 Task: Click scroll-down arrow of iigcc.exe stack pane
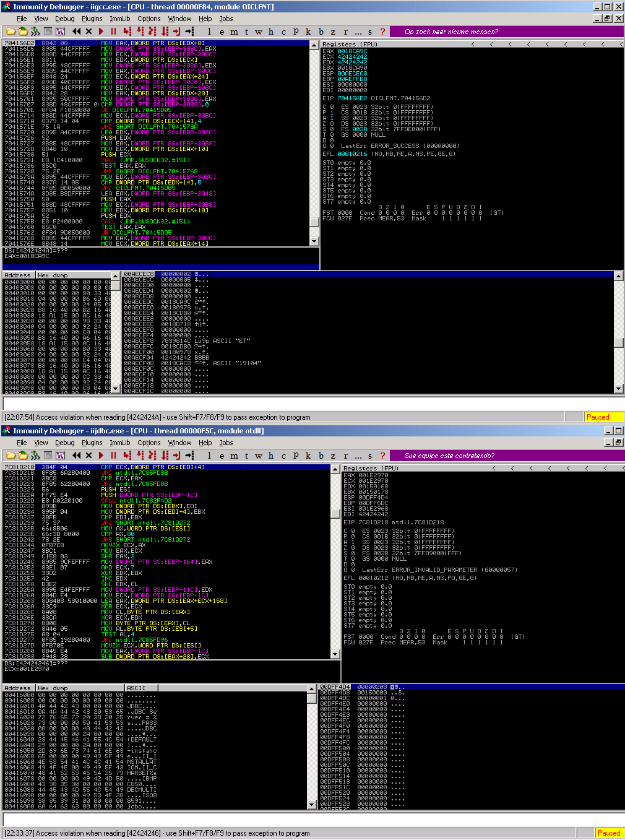pyautogui.click(x=619, y=388)
